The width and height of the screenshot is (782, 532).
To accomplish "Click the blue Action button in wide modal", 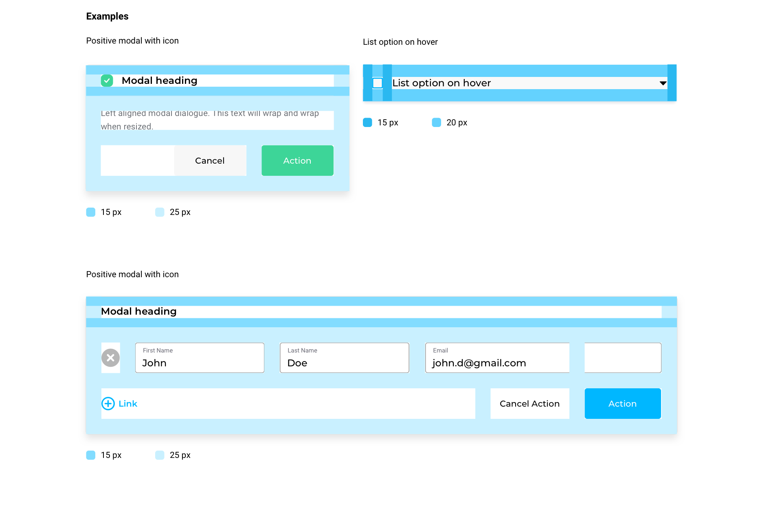I will point(622,403).
